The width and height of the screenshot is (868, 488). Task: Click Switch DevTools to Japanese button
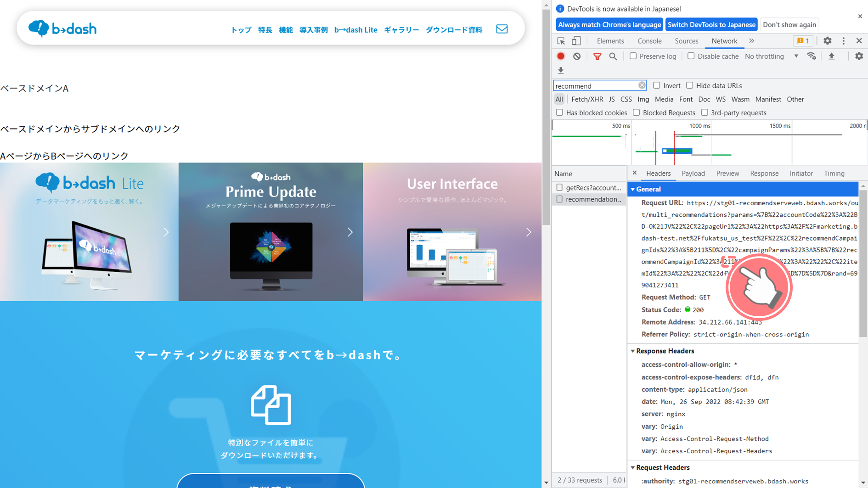coord(711,25)
